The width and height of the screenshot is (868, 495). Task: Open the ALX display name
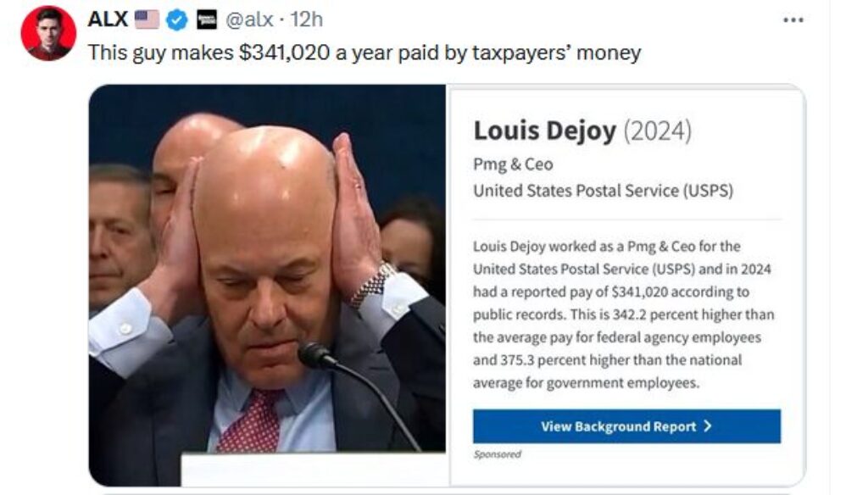pos(108,19)
